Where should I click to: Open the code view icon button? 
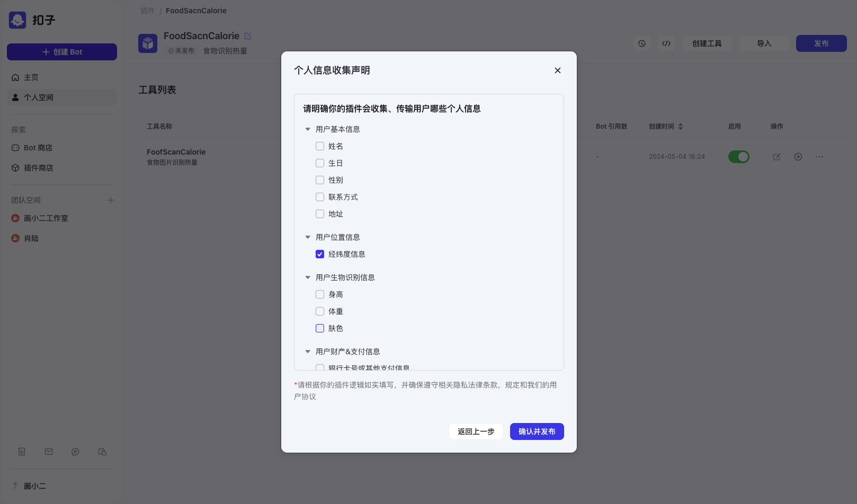pyautogui.click(x=666, y=43)
